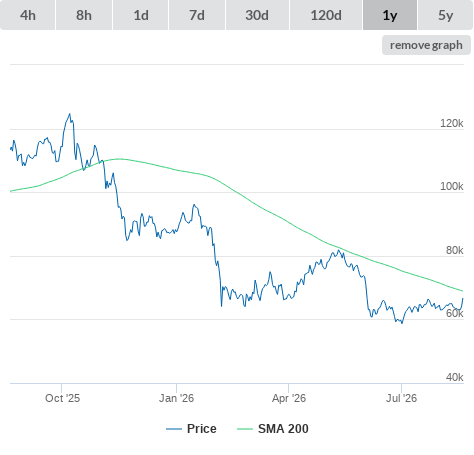The width and height of the screenshot is (474, 455).
Task: Select the 4h time range tab
Action: 28,15
